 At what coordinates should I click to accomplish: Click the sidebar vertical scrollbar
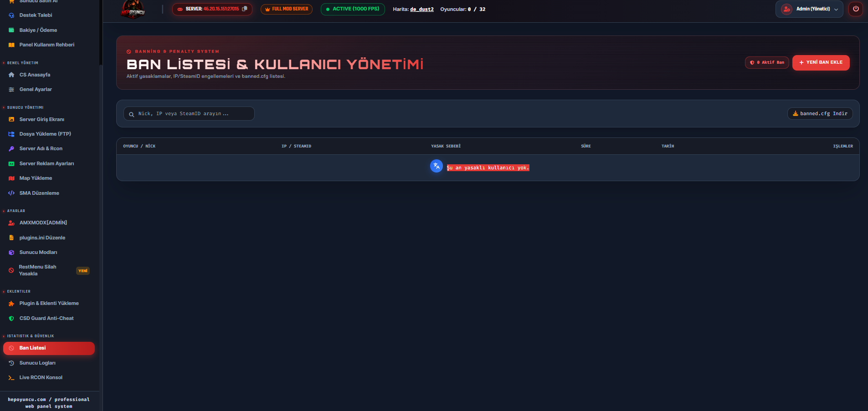101,32
